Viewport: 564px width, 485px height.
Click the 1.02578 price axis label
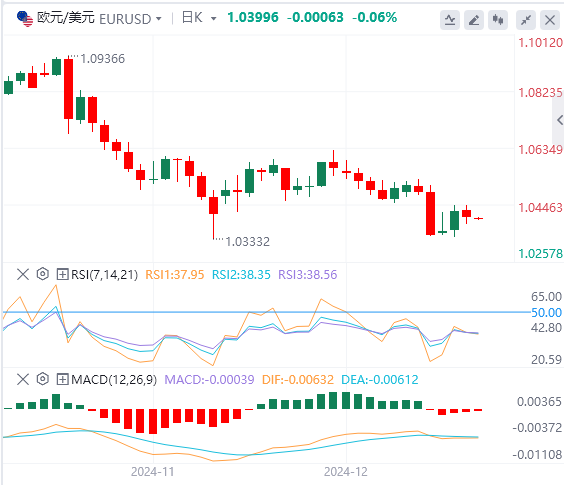tap(540, 254)
